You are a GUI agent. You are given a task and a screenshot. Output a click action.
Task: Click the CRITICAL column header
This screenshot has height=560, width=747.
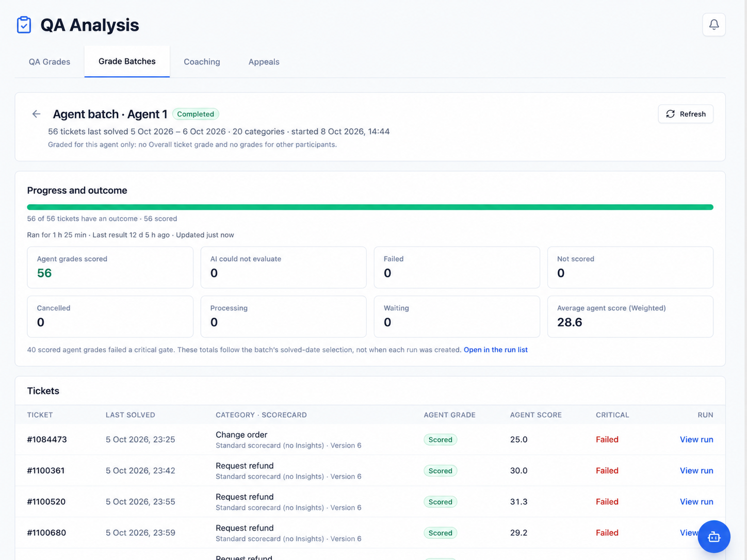[612, 415]
